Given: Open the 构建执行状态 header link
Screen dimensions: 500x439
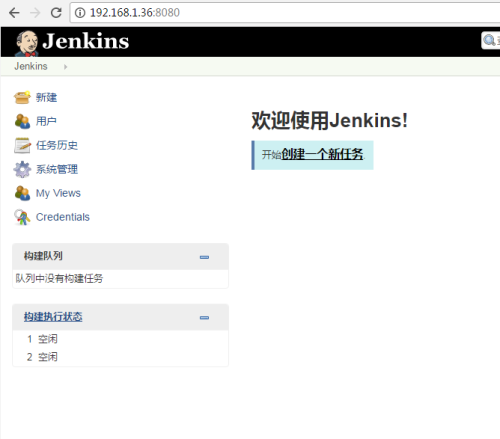Looking at the screenshot, I should pos(53,317).
